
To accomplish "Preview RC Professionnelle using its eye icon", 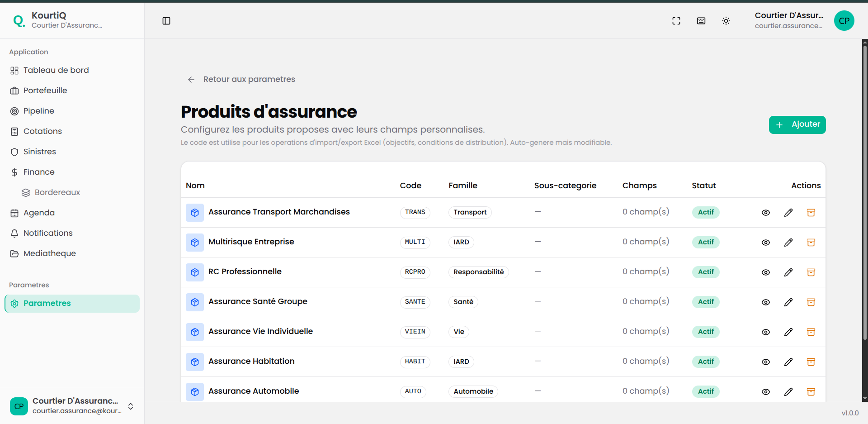I will (x=765, y=272).
